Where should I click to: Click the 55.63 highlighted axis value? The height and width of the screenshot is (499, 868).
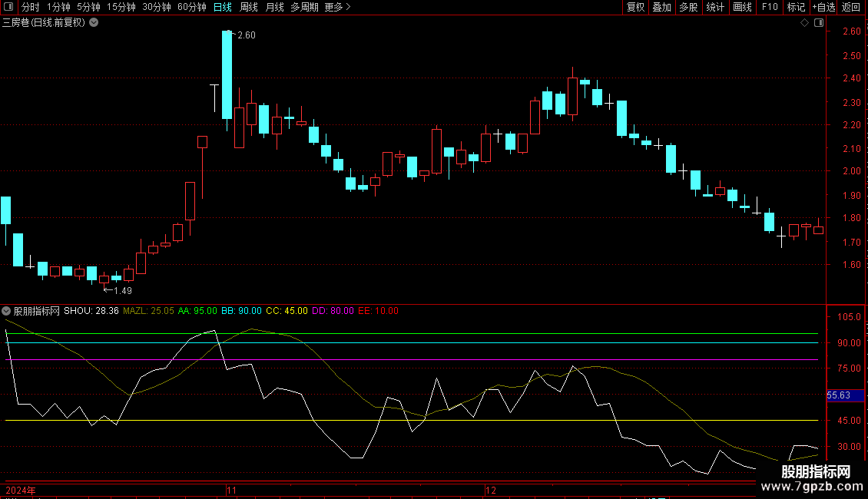[839, 395]
